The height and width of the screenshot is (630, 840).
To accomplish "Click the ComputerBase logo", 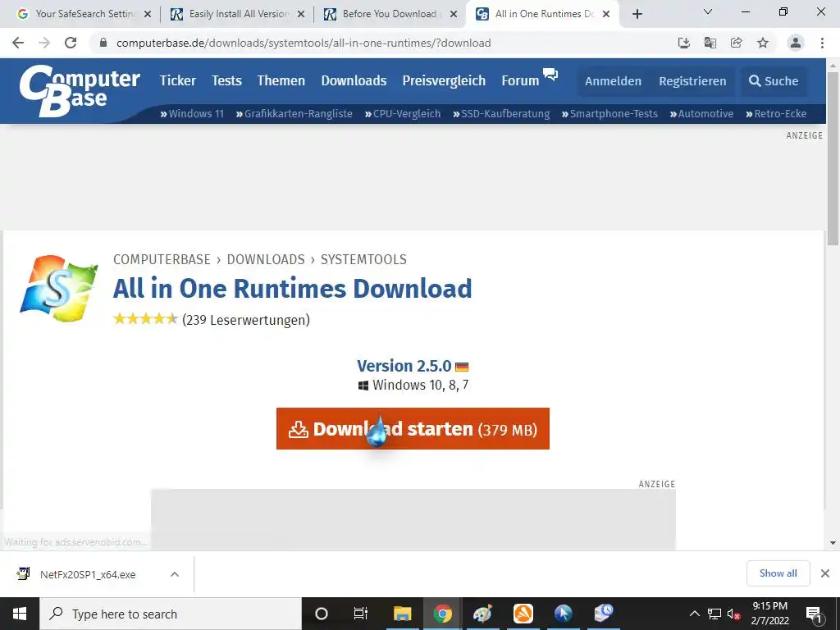I will pyautogui.click(x=80, y=90).
